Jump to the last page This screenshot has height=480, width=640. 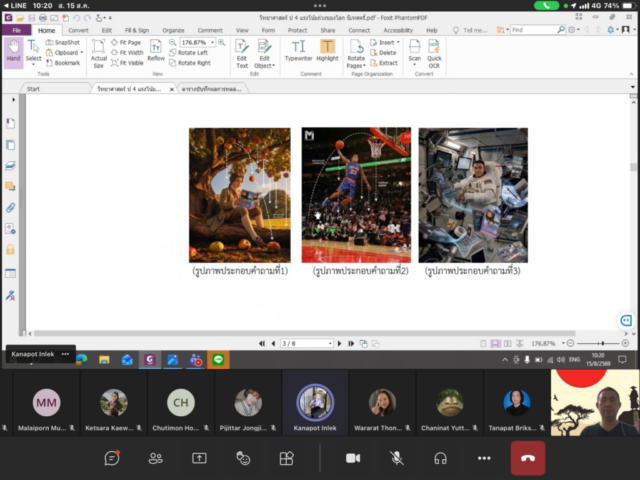click(351, 344)
